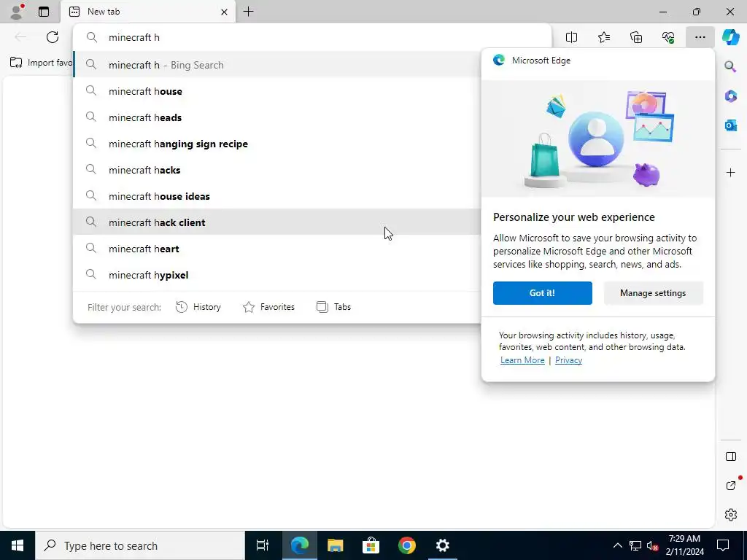Image resolution: width=747 pixels, height=560 pixels.
Task: Choose the minecraft hypixel suggestion
Action: 276,274
